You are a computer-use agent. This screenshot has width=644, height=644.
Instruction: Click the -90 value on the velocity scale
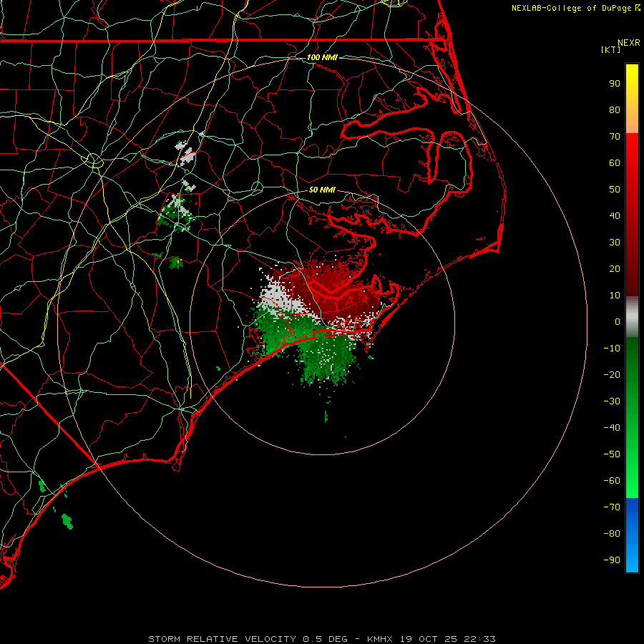[612, 560]
